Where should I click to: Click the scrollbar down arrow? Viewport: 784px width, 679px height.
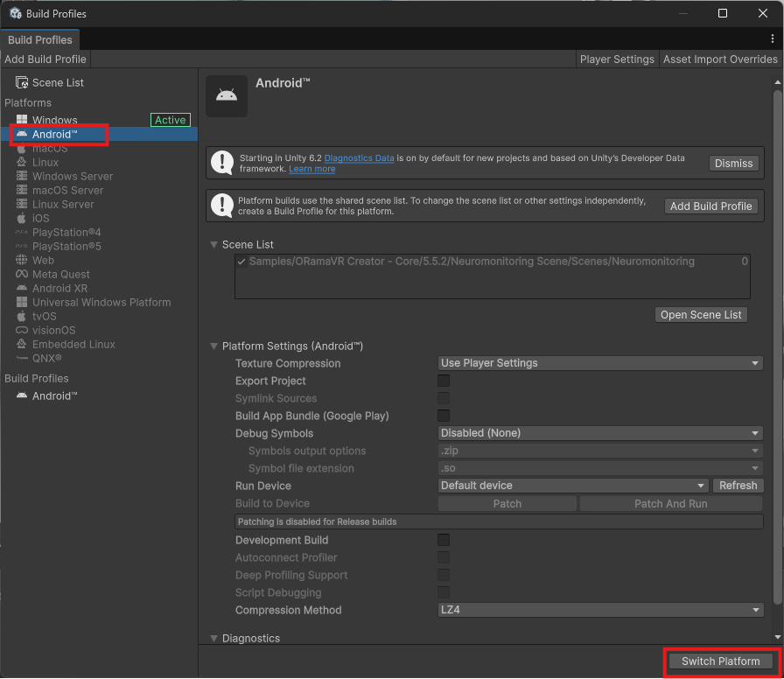778,637
